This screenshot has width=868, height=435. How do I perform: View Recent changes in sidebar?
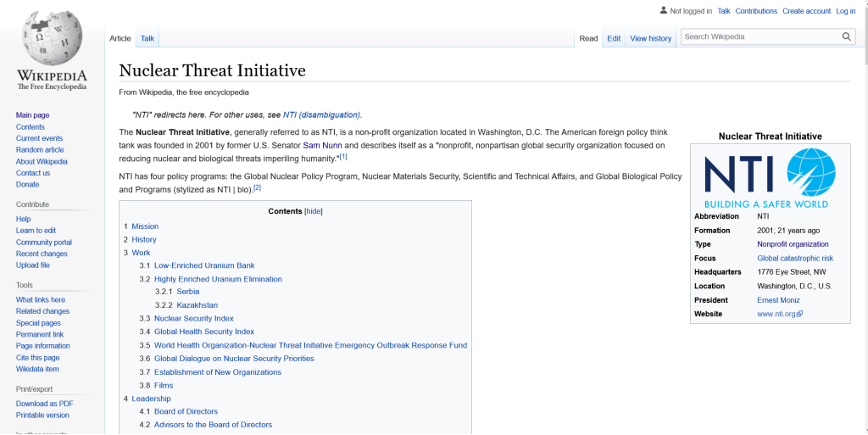[42, 254]
